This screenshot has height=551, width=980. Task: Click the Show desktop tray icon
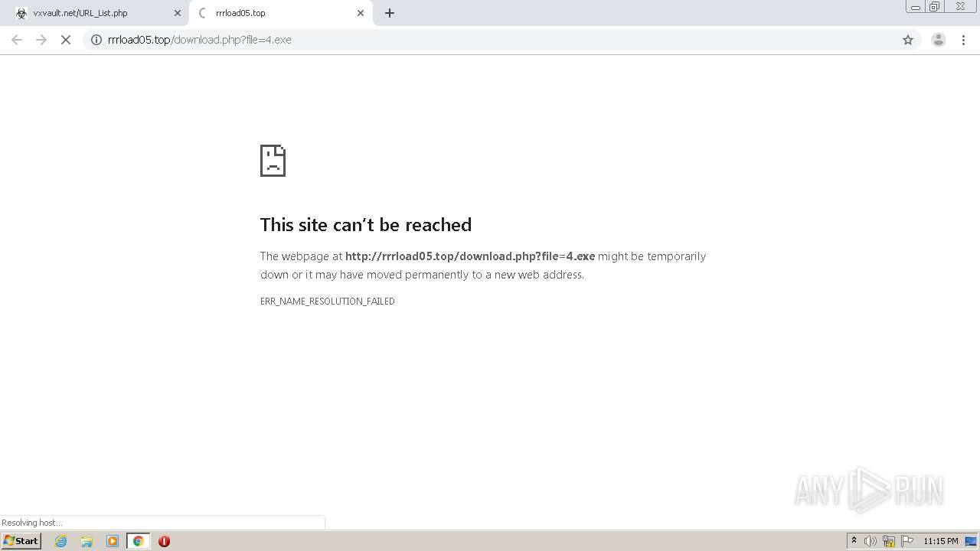(971, 541)
